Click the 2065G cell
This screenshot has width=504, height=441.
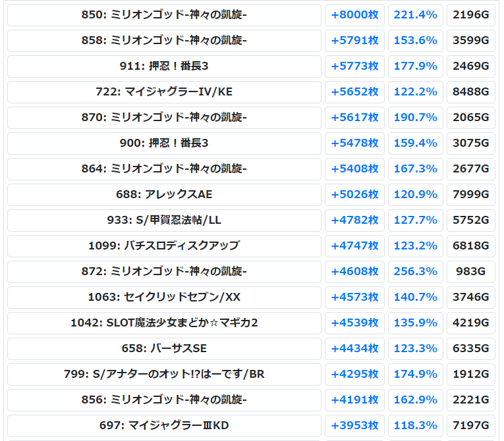(471, 118)
